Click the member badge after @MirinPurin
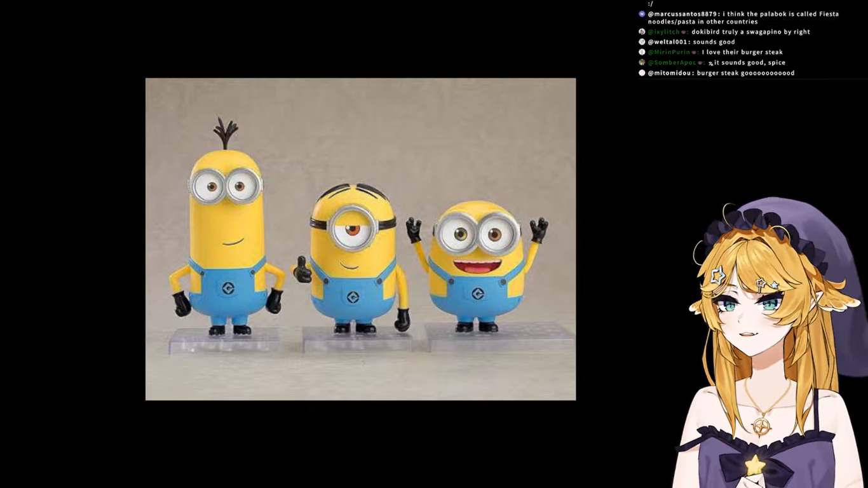The width and height of the screenshot is (868, 488). (695, 52)
